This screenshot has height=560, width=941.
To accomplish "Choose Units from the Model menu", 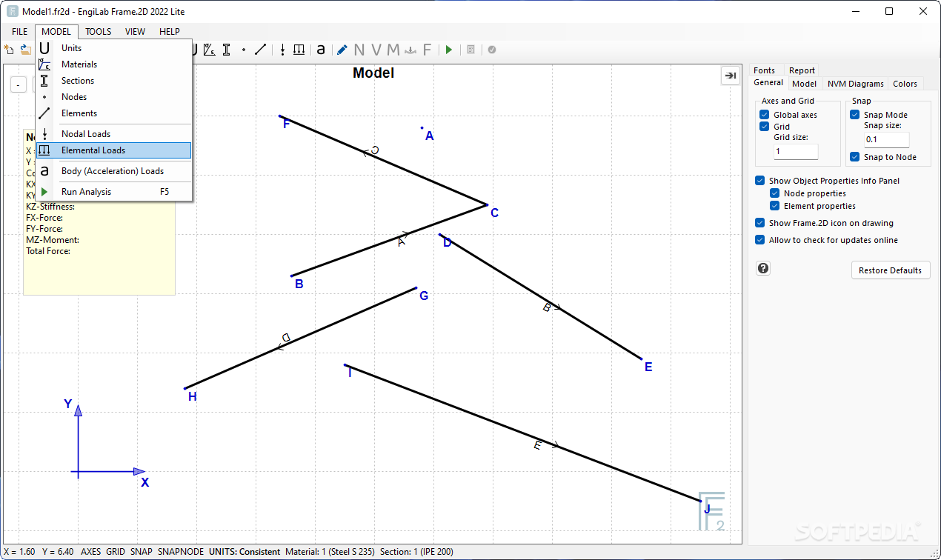I will [114, 48].
